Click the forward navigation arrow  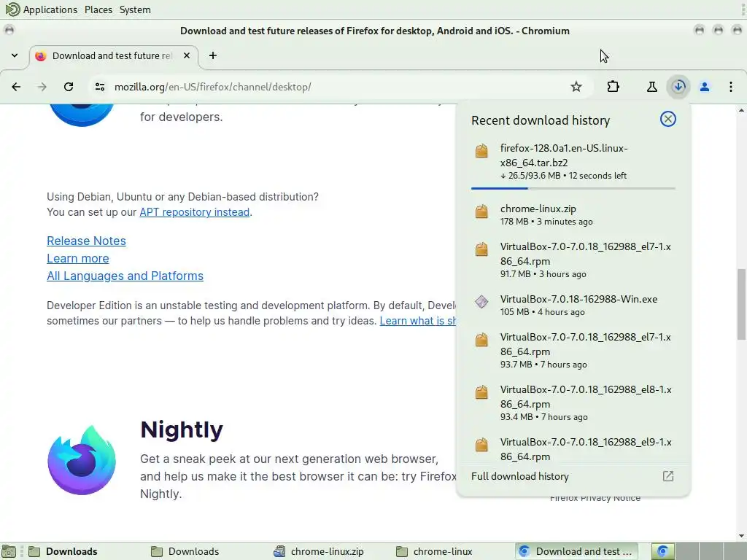pos(42,87)
